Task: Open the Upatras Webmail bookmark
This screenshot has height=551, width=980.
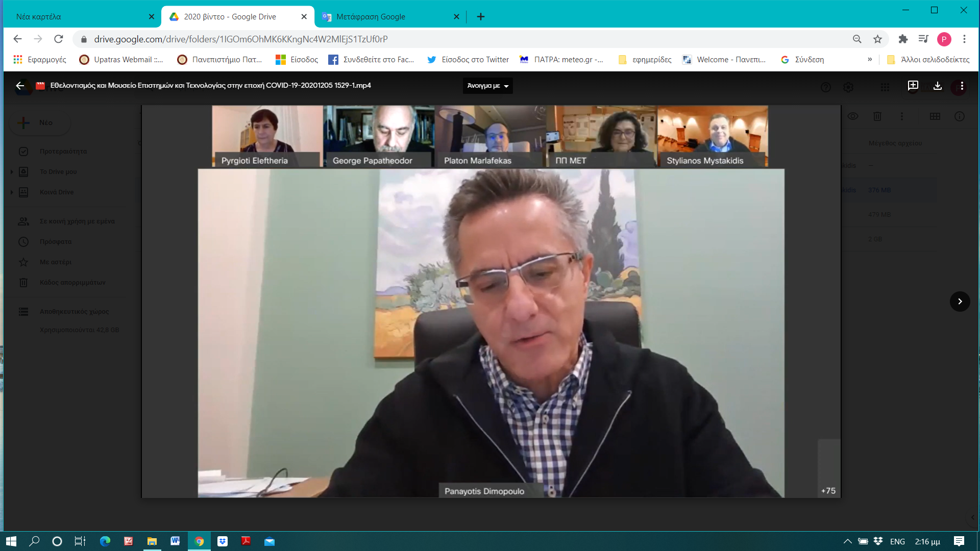Action: [121, 59]
